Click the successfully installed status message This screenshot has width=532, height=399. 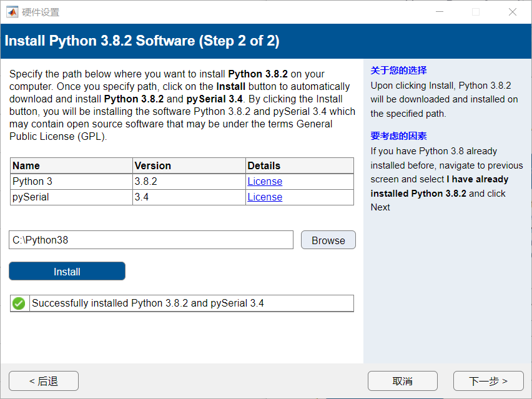point(148,303)
